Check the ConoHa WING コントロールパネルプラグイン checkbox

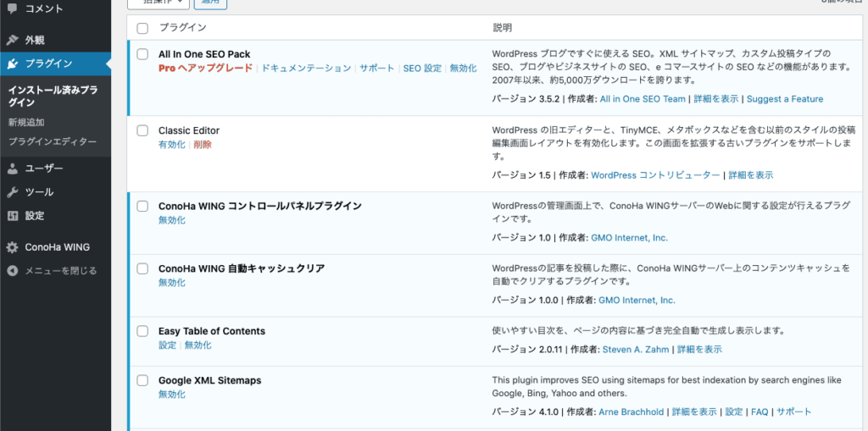coord(142,206)
